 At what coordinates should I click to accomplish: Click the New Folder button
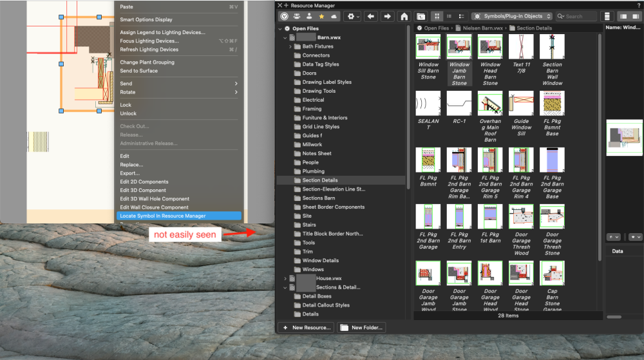click(362, 328)
